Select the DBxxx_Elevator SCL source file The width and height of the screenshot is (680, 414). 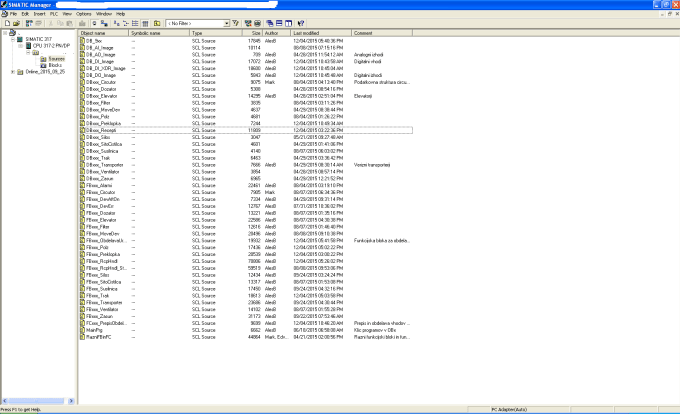(x=103, y=95)
